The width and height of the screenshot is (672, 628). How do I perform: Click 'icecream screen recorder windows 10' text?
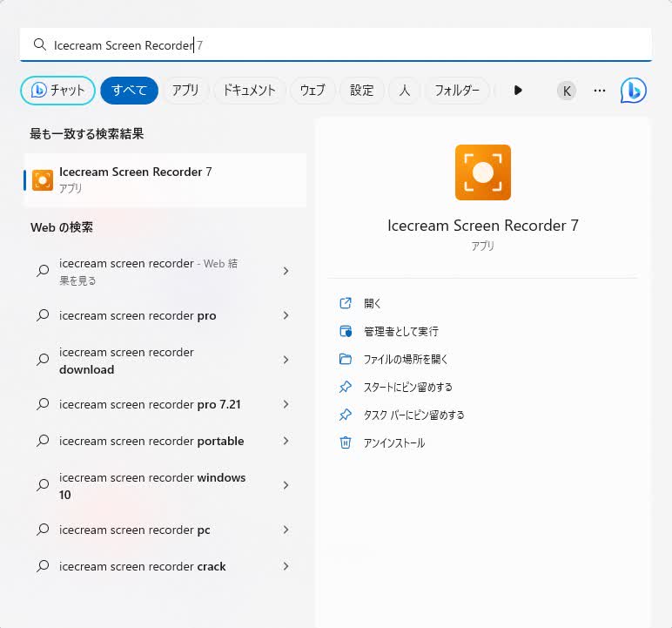pyautogui.click(x=152, y=486)
